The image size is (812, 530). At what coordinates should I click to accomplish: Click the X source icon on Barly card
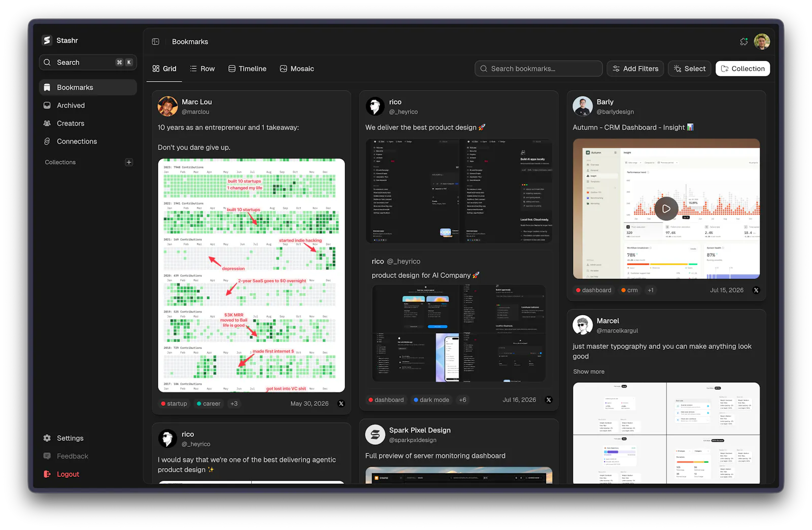click(756, 290)
